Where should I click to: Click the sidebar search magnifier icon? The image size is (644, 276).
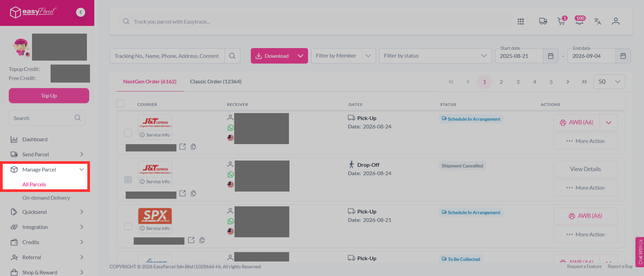click(78, 118)
